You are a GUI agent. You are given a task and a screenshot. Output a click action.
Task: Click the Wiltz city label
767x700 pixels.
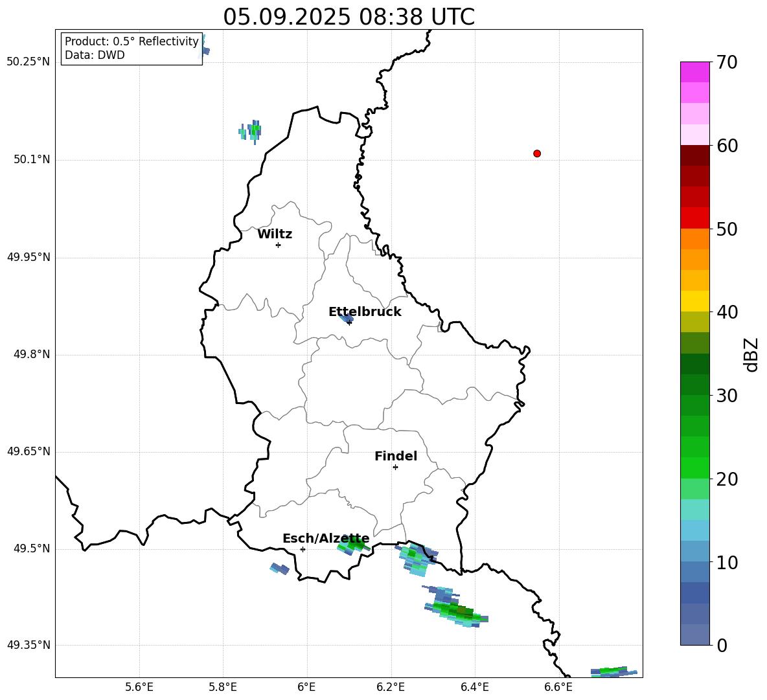275,234
